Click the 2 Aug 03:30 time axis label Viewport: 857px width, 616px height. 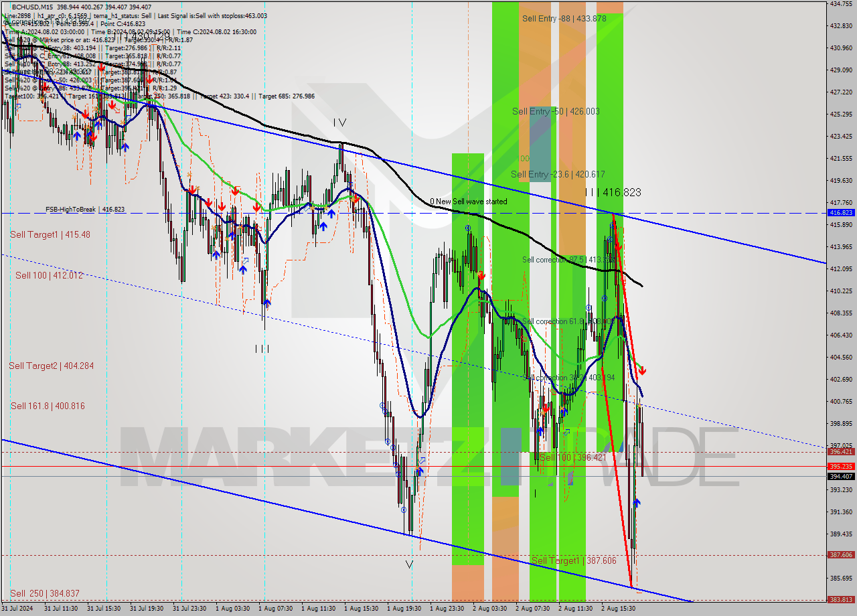point(489,609)
